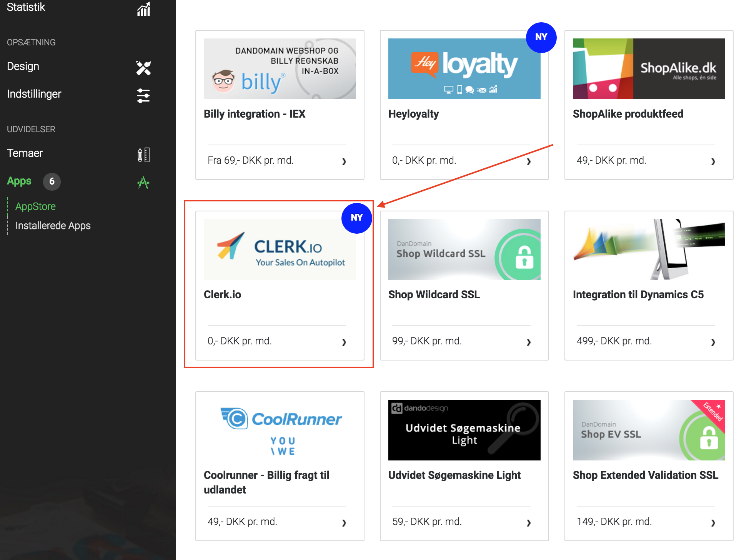Image resolution: width=739 pixels, height=560 pixels.
Task: Click the Shop EV SSL banner image
Action: 649,430
